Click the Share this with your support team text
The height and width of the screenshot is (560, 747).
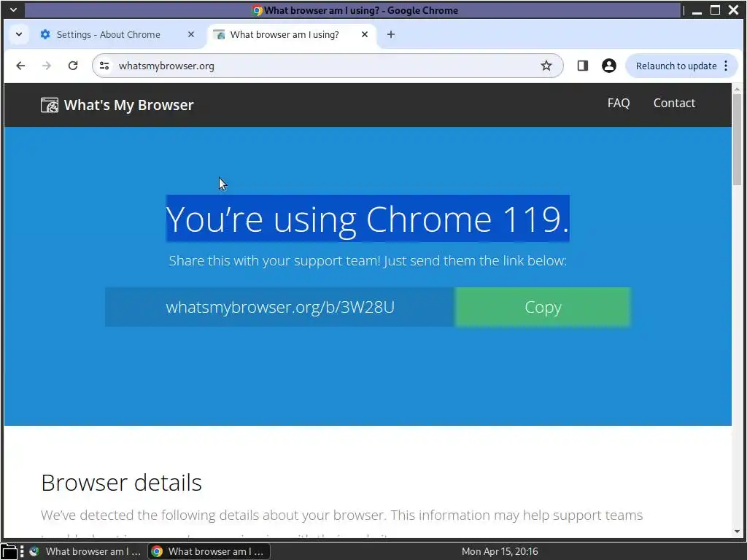[x=368, y=260]
